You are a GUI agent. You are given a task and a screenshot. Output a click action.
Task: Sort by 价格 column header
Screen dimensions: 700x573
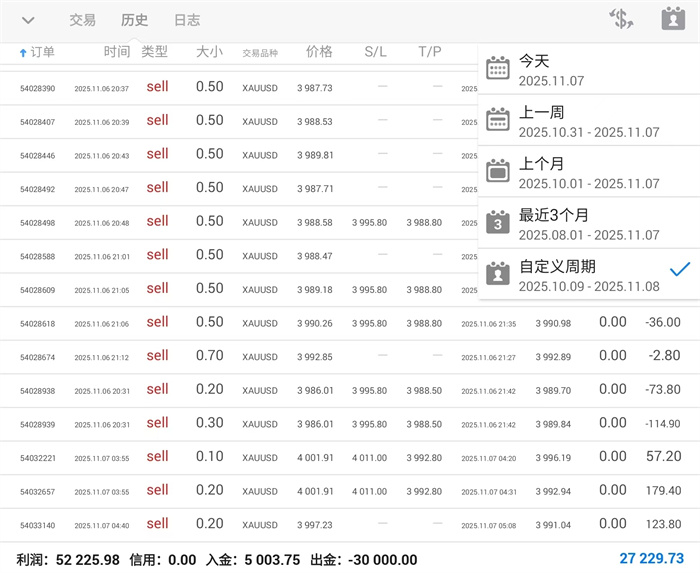coord(319,52)
